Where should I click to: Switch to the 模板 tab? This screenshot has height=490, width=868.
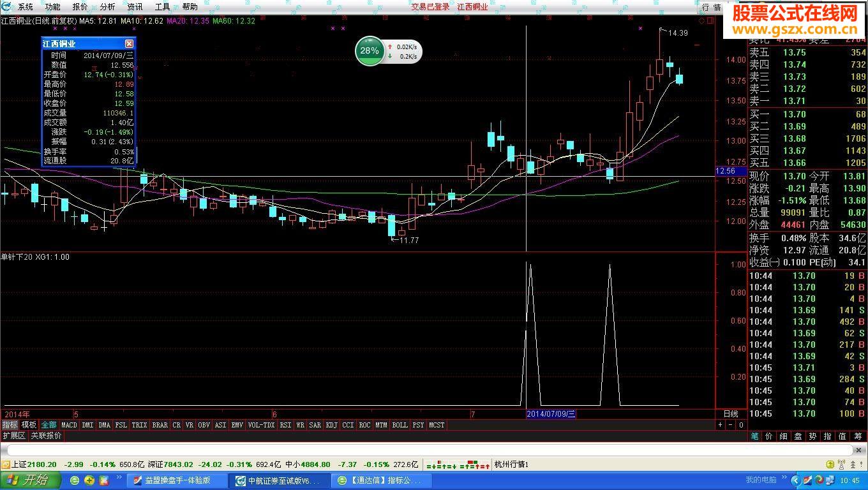[x=29, y=424]
